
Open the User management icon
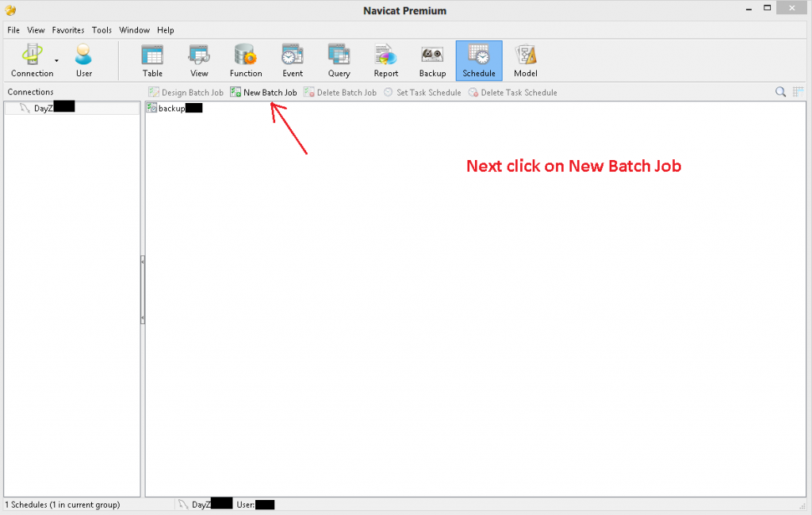pos(84,61)
